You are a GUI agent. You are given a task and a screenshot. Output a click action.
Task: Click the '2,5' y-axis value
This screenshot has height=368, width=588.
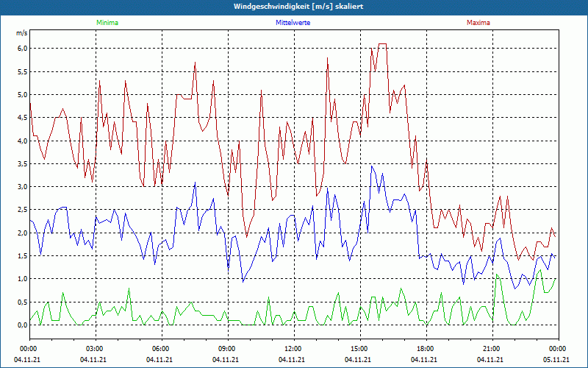(x=23, y=210)
